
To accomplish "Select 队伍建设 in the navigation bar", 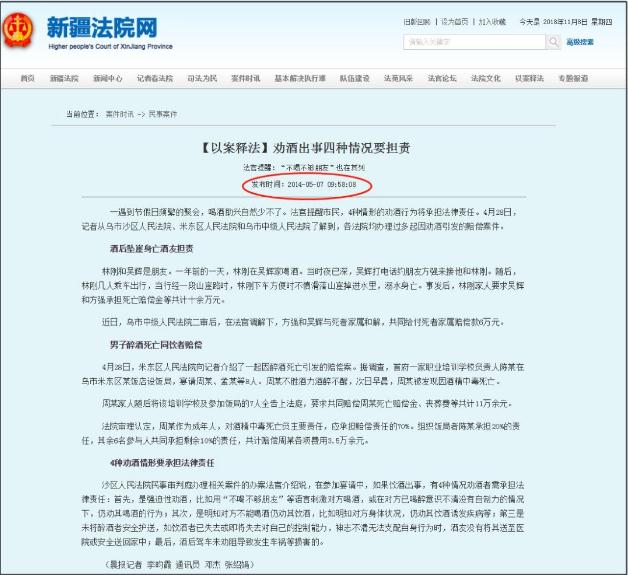I will 354,78.
